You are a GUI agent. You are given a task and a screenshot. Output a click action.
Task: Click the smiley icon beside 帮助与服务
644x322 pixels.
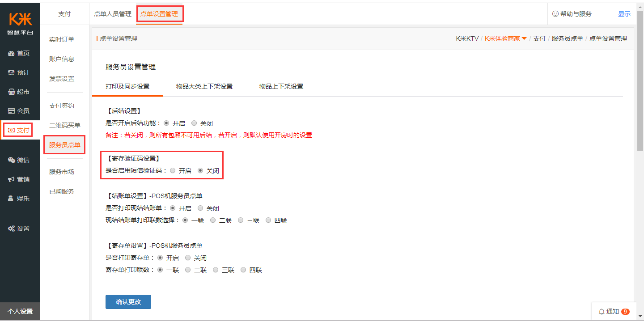click(555, 14)
